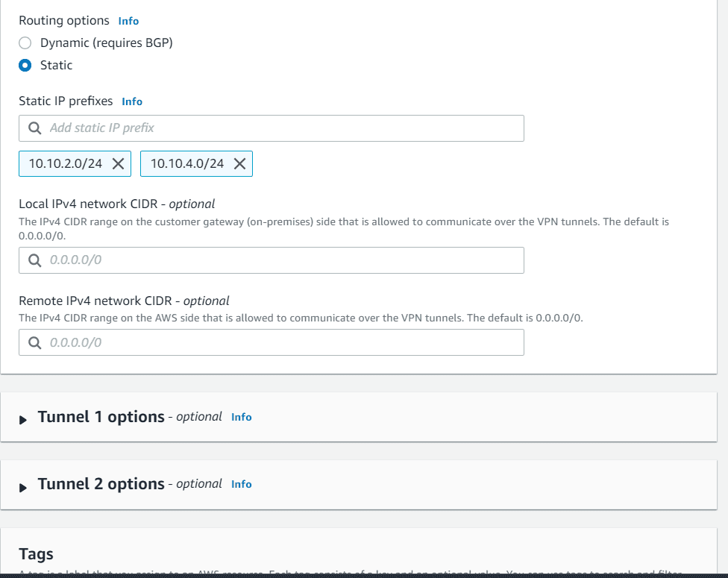Screen dimensions: 728x578
Task: Click search icon in Remote IPv4 CIDR field
Action: click(35, 342)
